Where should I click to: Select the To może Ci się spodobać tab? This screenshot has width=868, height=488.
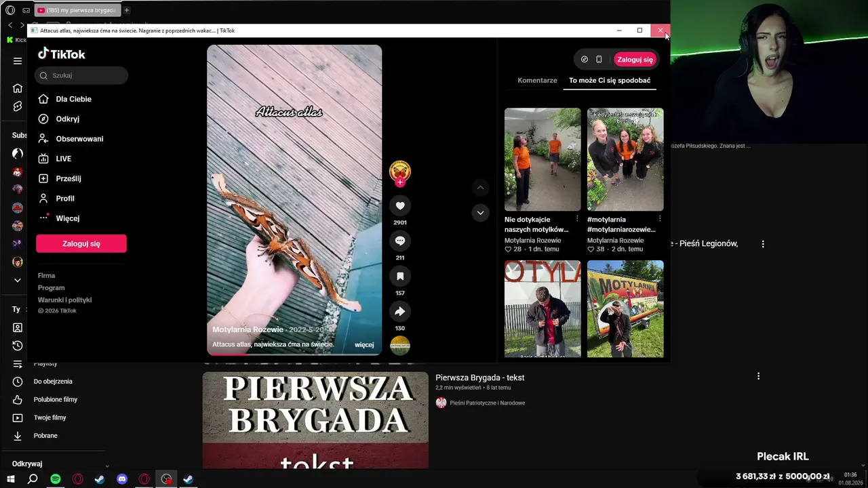coord(610,80)
